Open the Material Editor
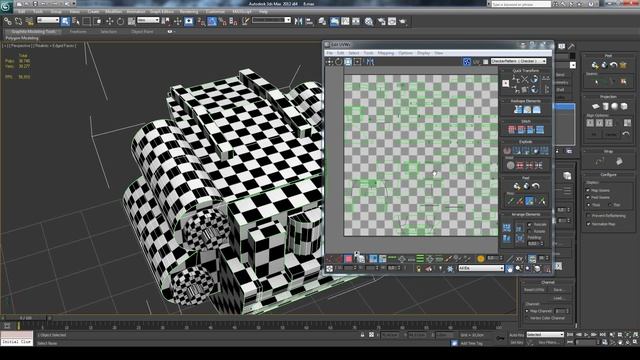Image resolution: width=640 pixels, height=360 pixels. coord(369,21)
